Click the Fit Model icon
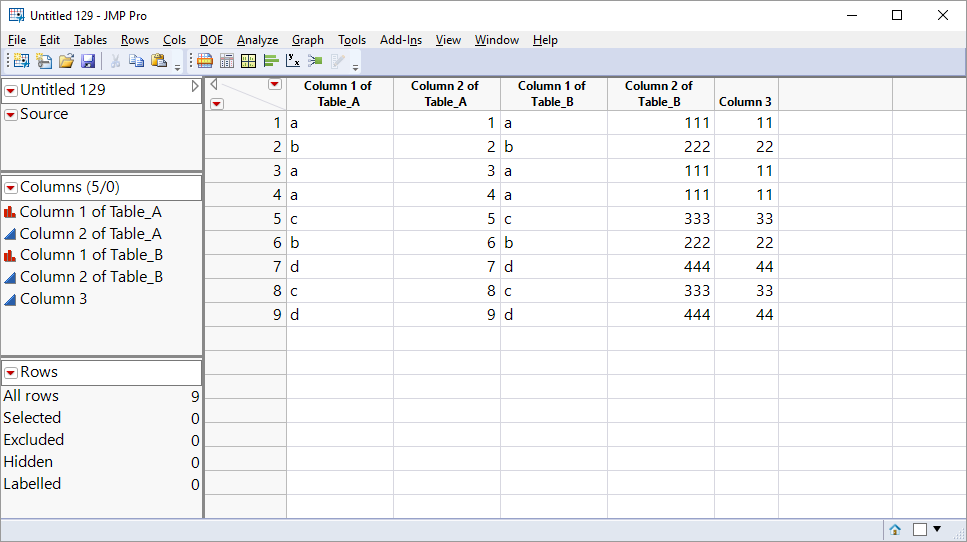Image resolution: width=967 pixels, height=542 pixels. [x=315, y=60]
